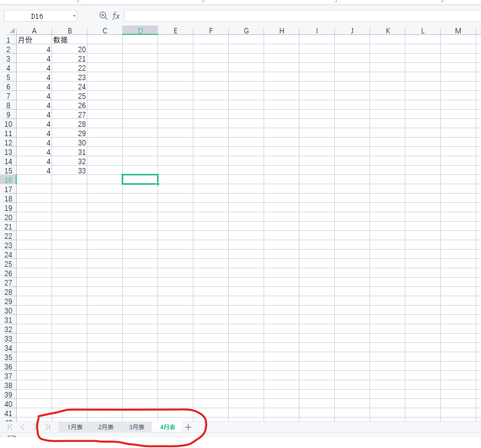The height and width of the screenshot is (448, 481).
Task: Select row 41 header
Action: click(x=8, y=413)
